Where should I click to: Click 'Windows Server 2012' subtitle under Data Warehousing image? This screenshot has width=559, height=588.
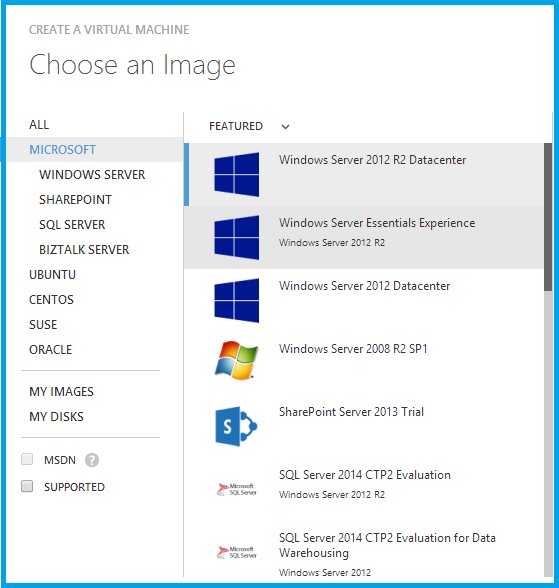click(x=325, y=573)
